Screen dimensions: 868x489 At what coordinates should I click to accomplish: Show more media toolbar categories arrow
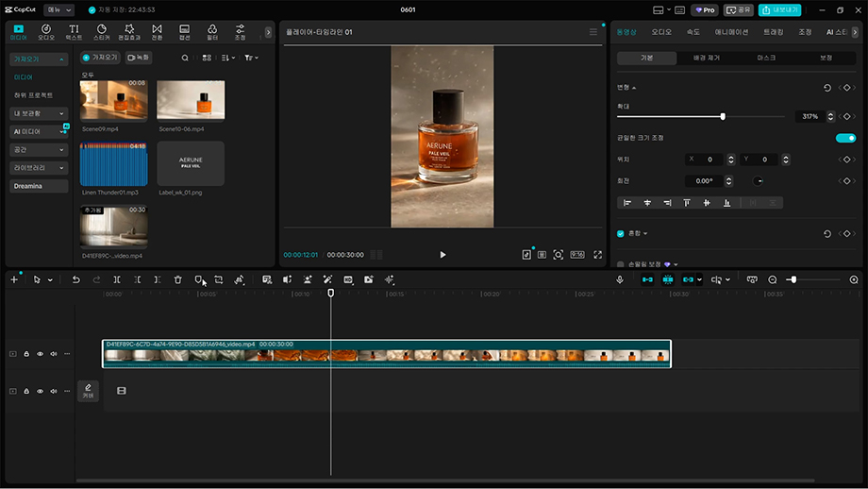coord(268,33)
